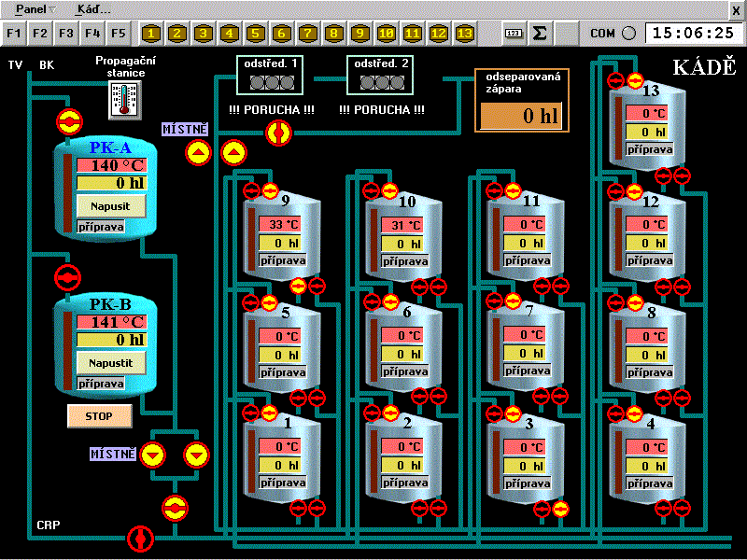Viewport: 747px width, 560px height.
Task: Toggle the COM status indicator
Action: (x=628, y=34)
